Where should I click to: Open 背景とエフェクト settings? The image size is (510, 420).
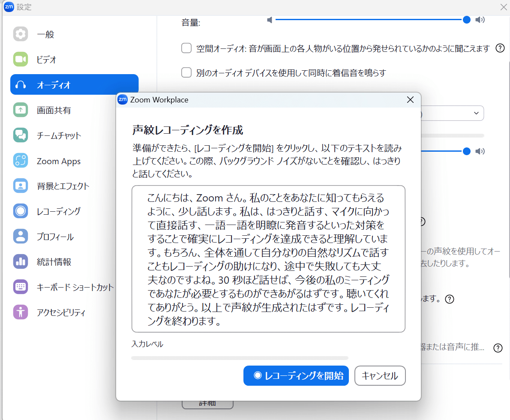(63, 186)
